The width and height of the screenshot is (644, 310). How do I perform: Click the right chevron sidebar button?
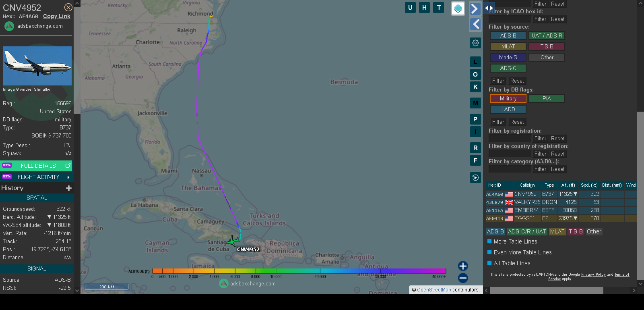pos(475,8)
